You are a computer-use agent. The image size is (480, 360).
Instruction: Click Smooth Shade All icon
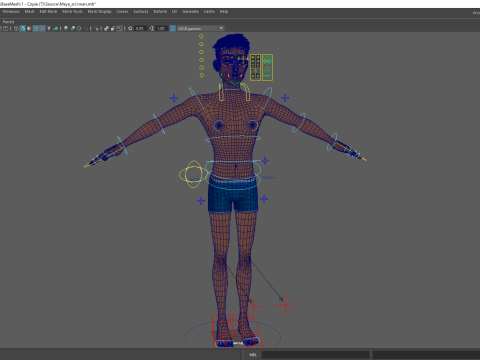(23, 28)
